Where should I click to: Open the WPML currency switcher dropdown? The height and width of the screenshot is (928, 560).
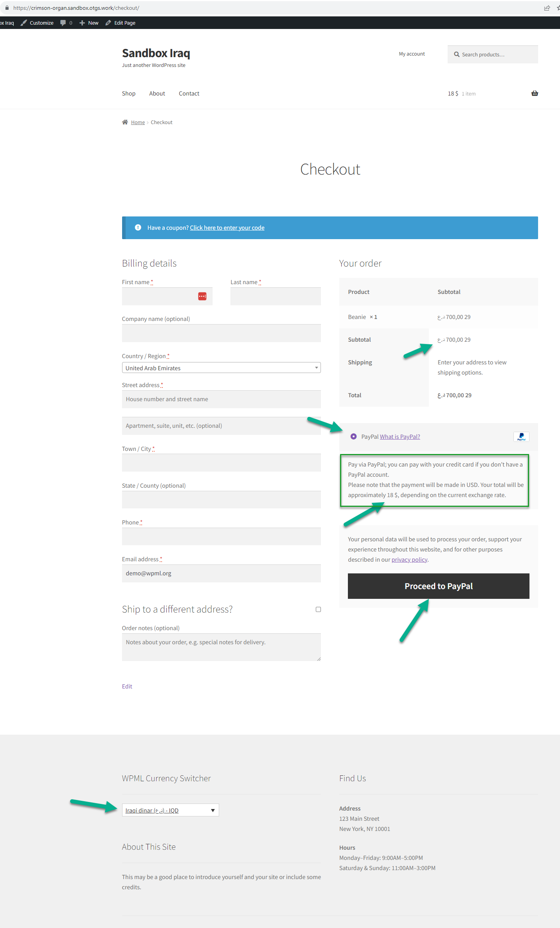pos(171,810)
